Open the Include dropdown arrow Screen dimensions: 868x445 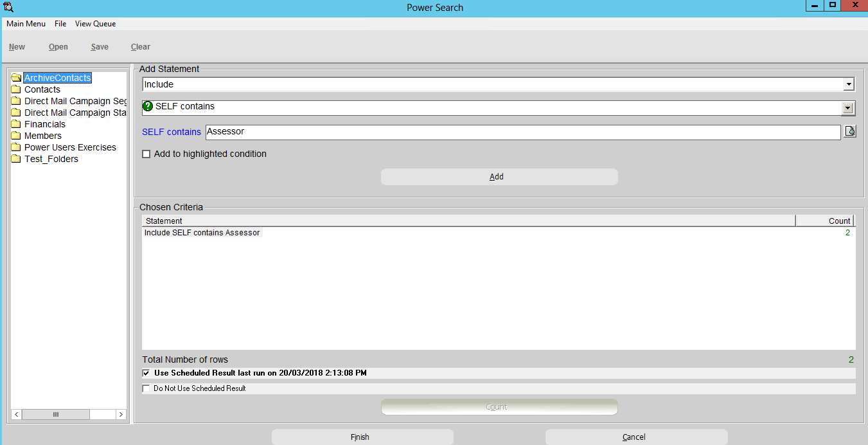tap(849, 84)
